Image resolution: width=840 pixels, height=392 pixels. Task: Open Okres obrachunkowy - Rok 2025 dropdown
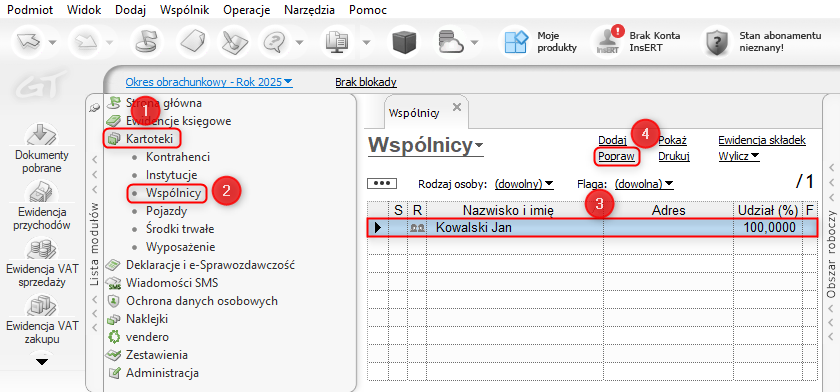pyautogui.click(x=209, y=82)
